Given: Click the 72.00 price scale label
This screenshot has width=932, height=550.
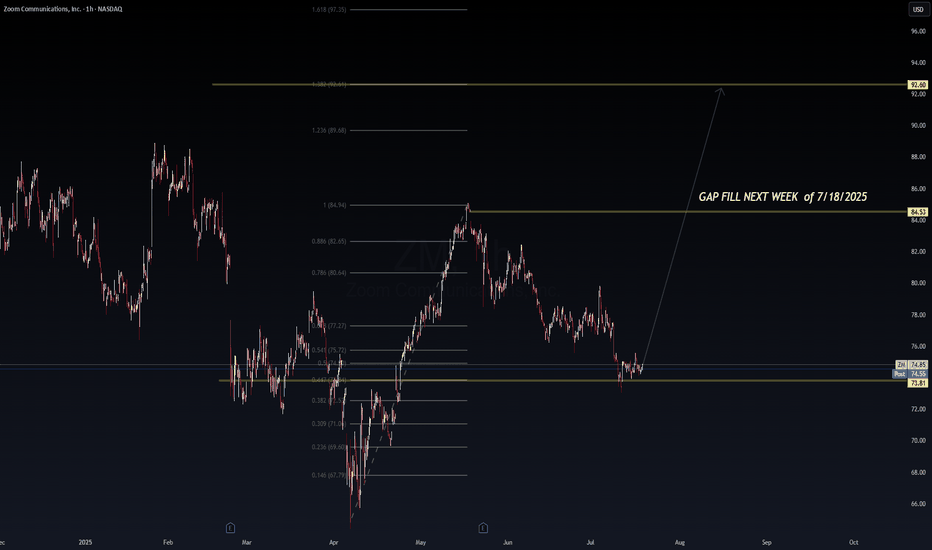Looking at the screenshot, I should (x=918, y=409).
